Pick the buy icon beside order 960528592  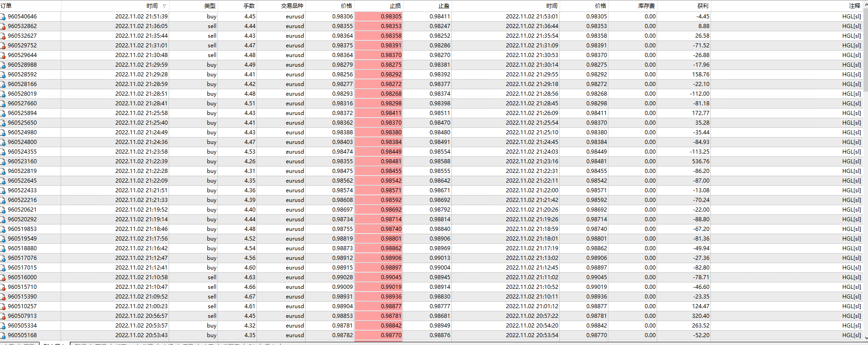[x=3, y=75]
